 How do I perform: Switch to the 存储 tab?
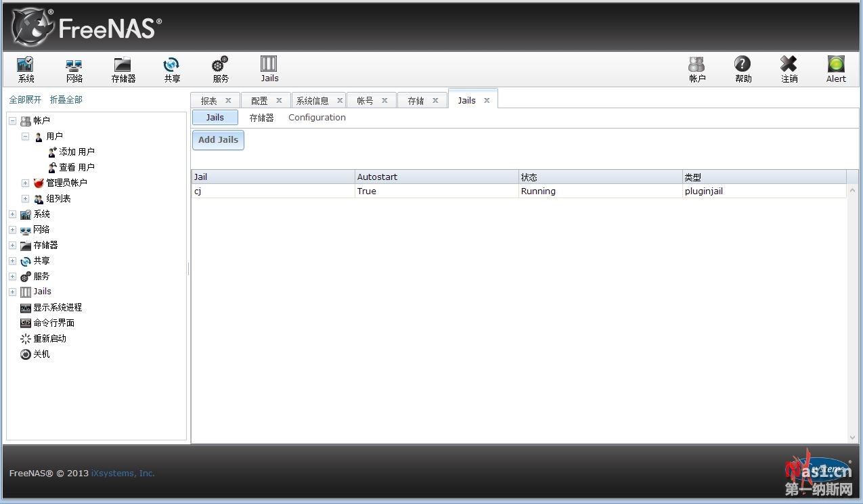pos(416,101)
